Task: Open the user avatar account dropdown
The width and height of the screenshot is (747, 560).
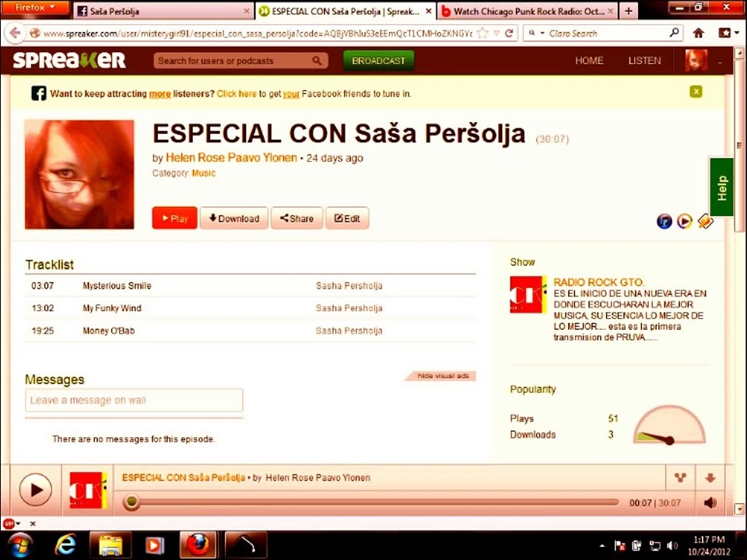Action: click(x=720, y=62)
